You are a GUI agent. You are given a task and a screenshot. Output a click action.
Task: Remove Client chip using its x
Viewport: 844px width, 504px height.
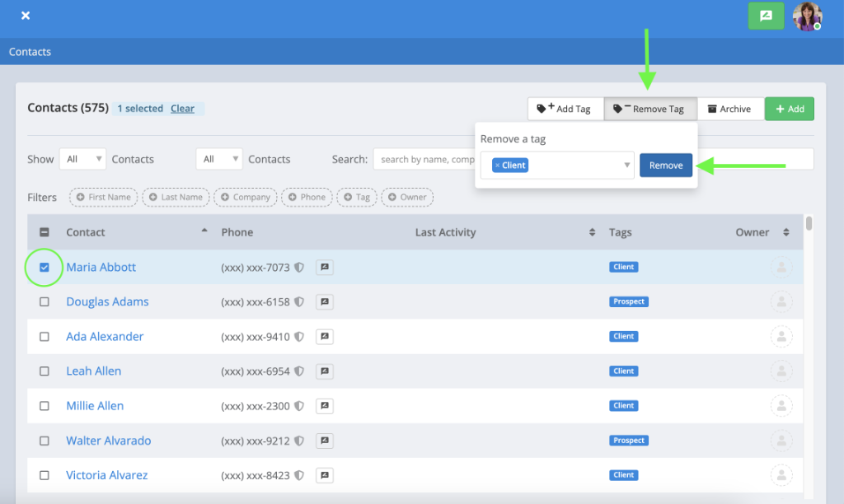tap(497, 166)
